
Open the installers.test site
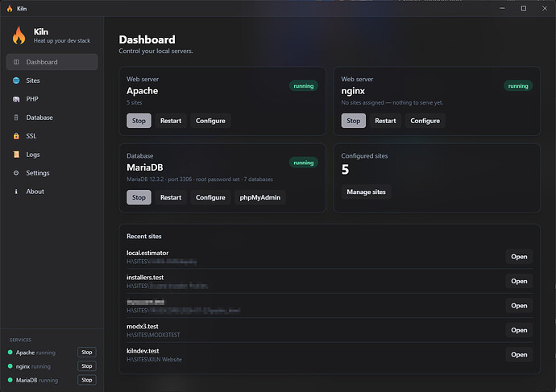click(519, 281)
